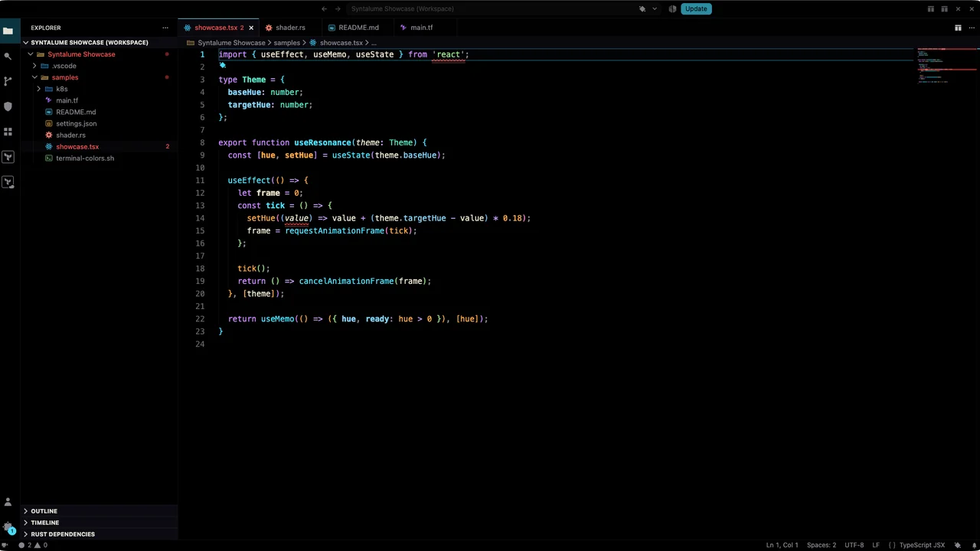Open the Source Control view
The image size is (980, 551).
8,81
